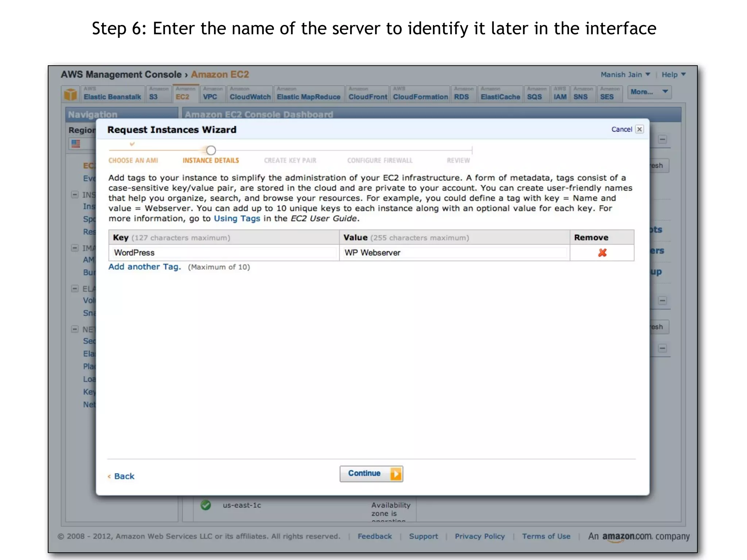Collapse the top dashboard panel minus icon
The height and width of the screenshot is (560, 747).
pyautogui.click(x=662, y=139)
